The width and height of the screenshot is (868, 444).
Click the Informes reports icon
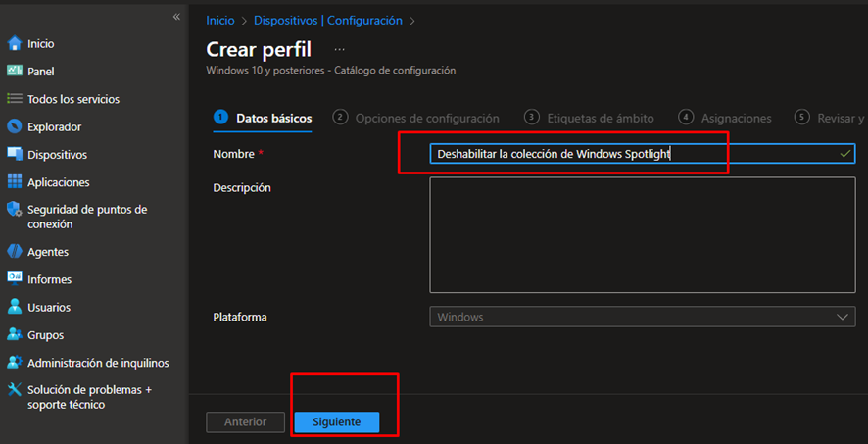(x=15, y=279)
